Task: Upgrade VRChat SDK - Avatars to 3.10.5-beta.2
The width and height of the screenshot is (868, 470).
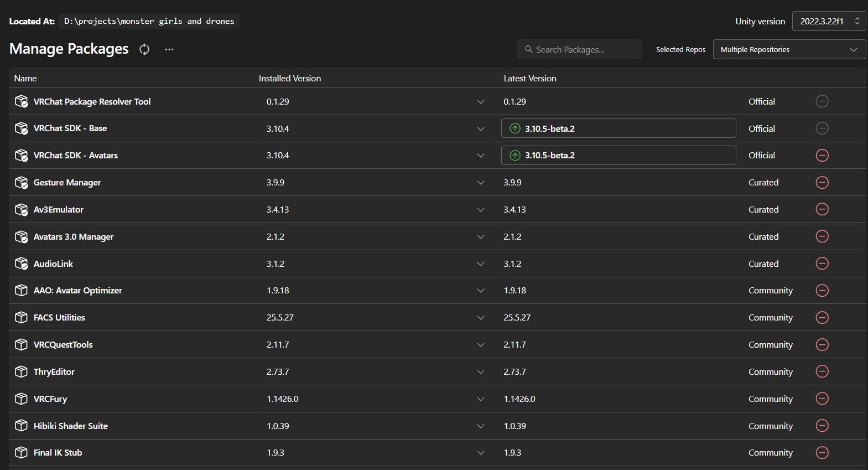Action: [x=618, y=156]
